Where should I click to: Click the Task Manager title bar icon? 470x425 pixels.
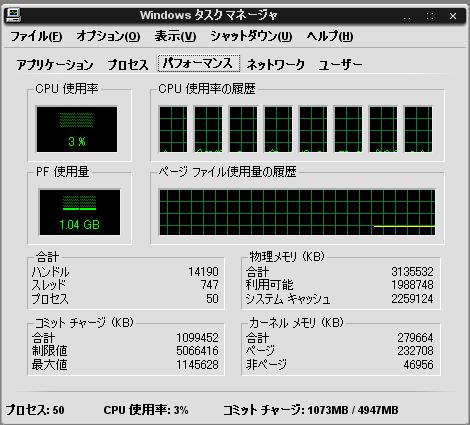[x=13, y=15]
